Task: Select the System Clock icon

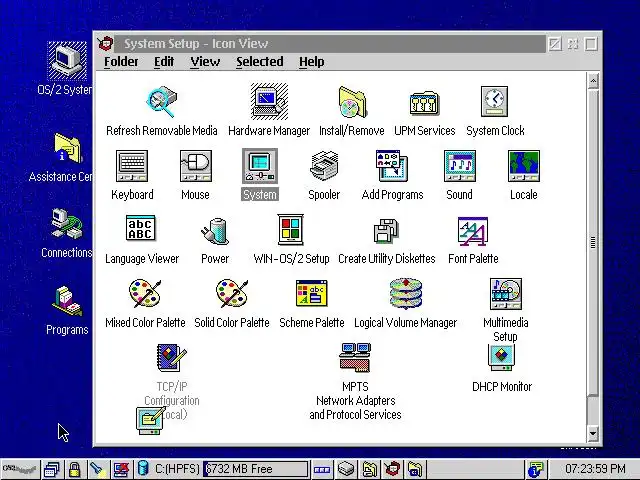Action: 495,101
